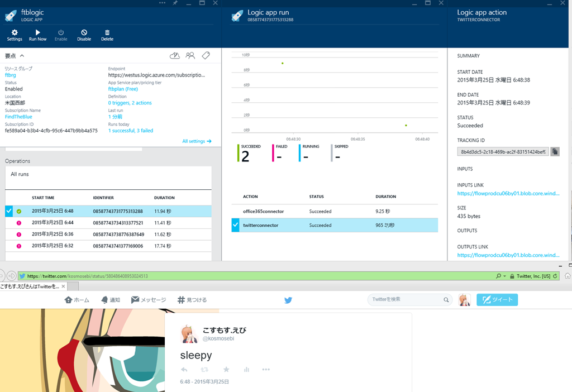Open the 見つける discover tab
This screenshot has height=392, width=572.
point(192,300)
